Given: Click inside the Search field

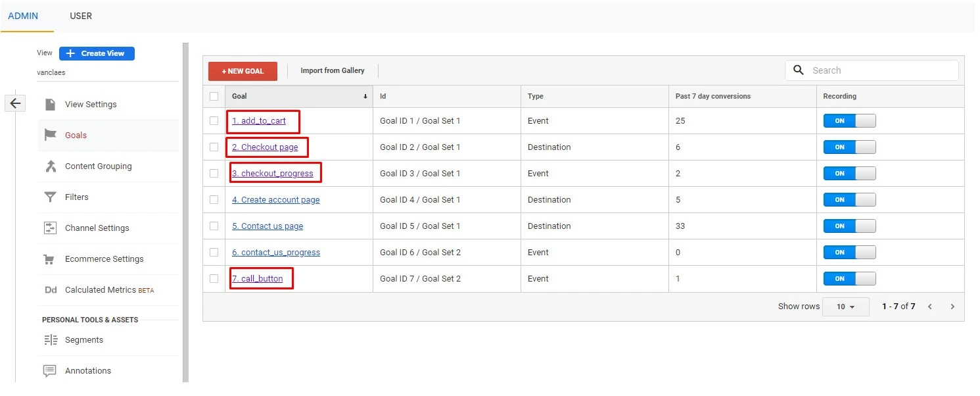Looking at the screenshot, I should pyautogui.click(x=874, y=70).
